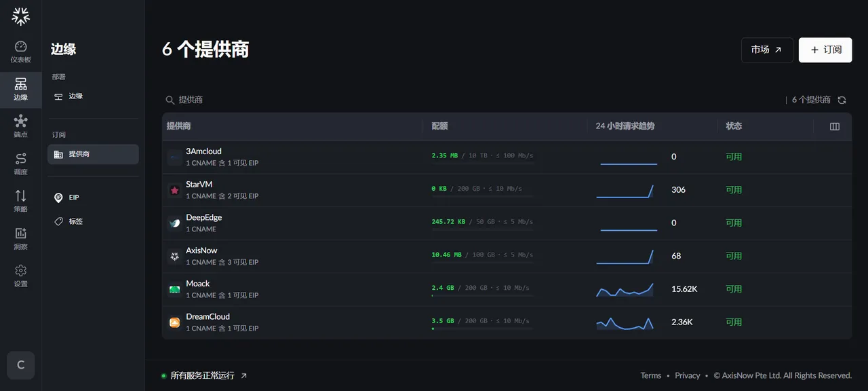Open the EIP menu item
868x391 pixels.
click(93, 198)
